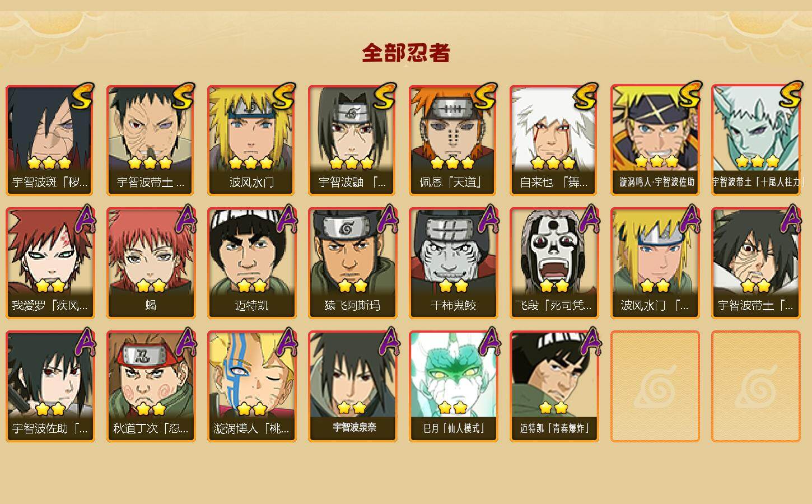Viewport: 812px width, 504px height.
Task: Click the S rank badge on 宇智波斑 card
Action: click(83, 96)
